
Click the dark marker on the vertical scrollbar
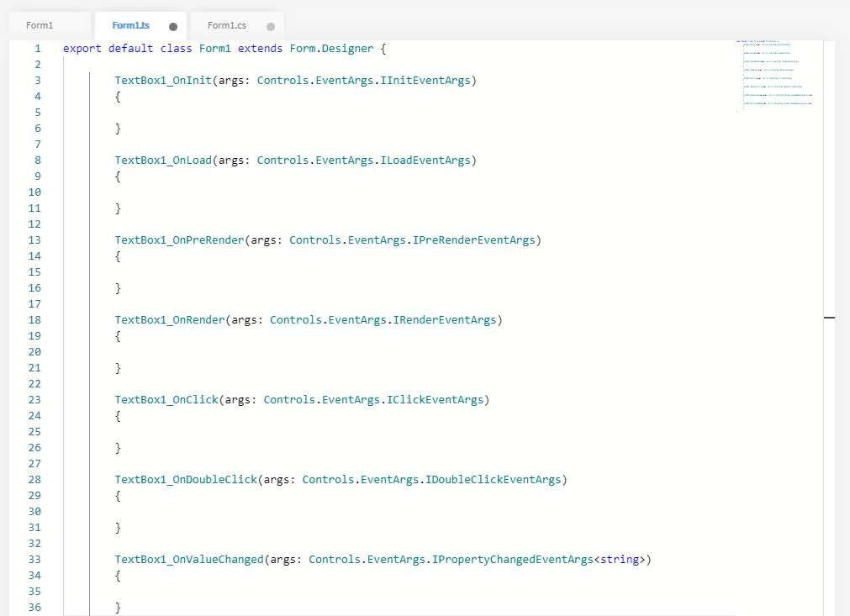click(829, 319)
